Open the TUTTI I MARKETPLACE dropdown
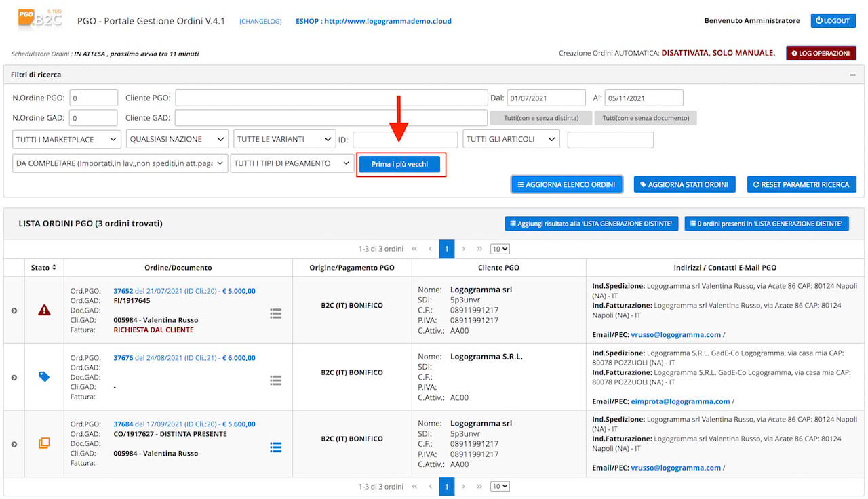Screen dimensions: 868x499 click(66, 140)
